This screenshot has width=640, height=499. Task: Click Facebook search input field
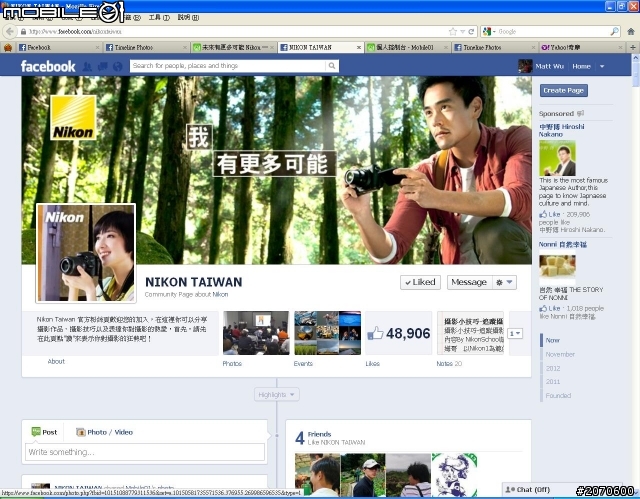228,66
